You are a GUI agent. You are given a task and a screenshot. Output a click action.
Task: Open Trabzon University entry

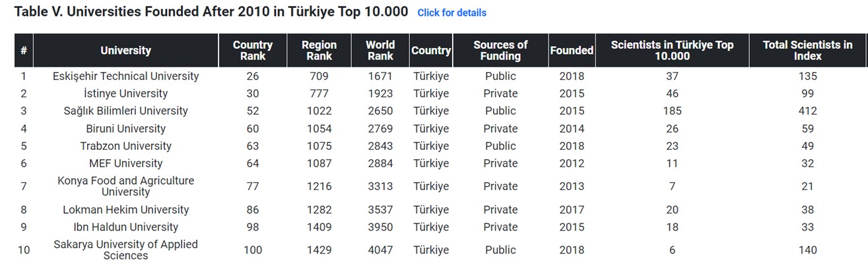(125, 146)
